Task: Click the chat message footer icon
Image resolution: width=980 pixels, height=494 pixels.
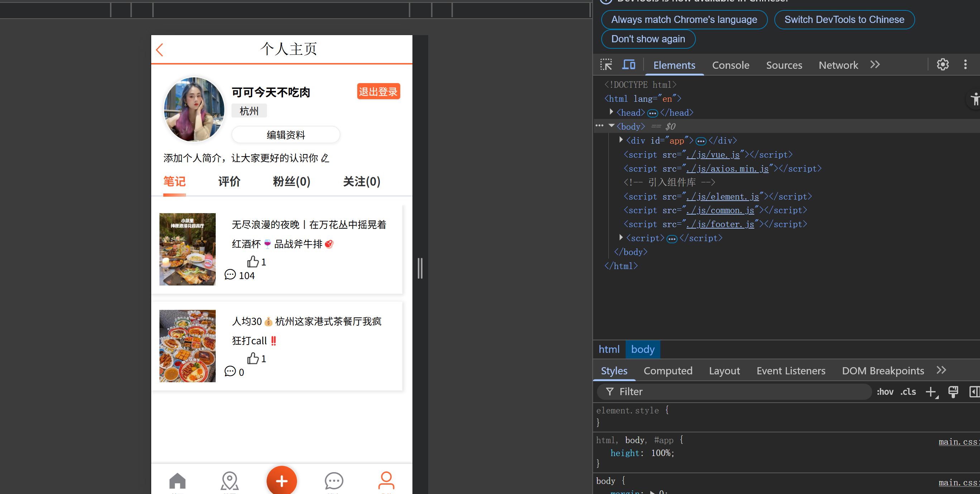Action: click(334, 481)
